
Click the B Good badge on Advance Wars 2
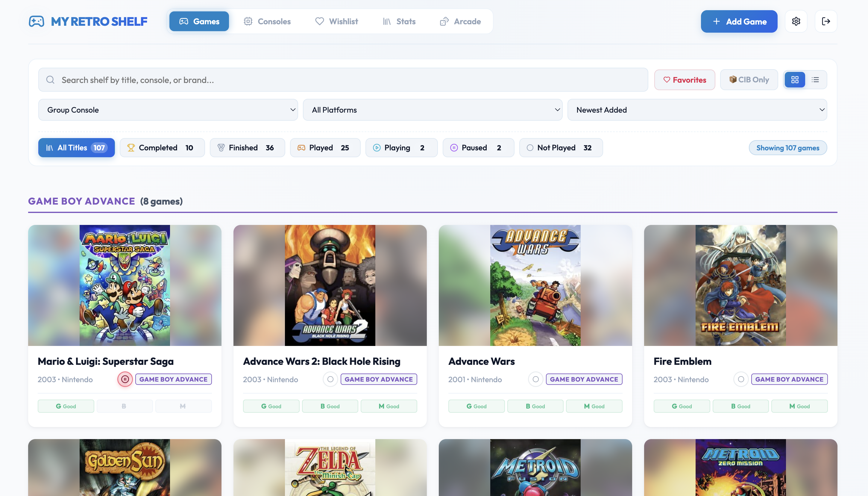(x=330, y=406)
